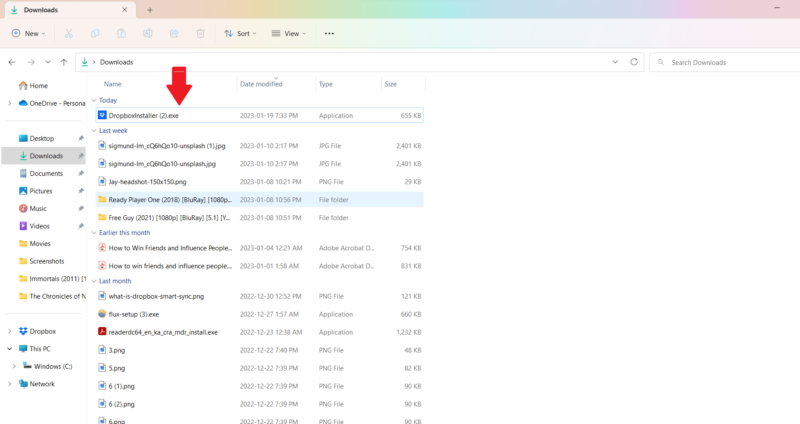Image resolution: width=800 pixels, height=424 pixels.
Task: Select the Downloads tab
Action: [69, 10]
